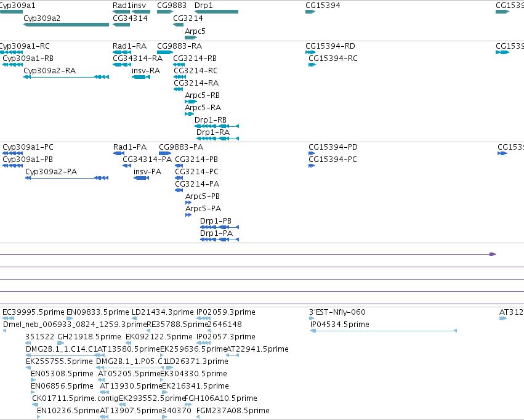Click the insv-PA protein label
The image size is (524, 420).
tap(147, 171)
